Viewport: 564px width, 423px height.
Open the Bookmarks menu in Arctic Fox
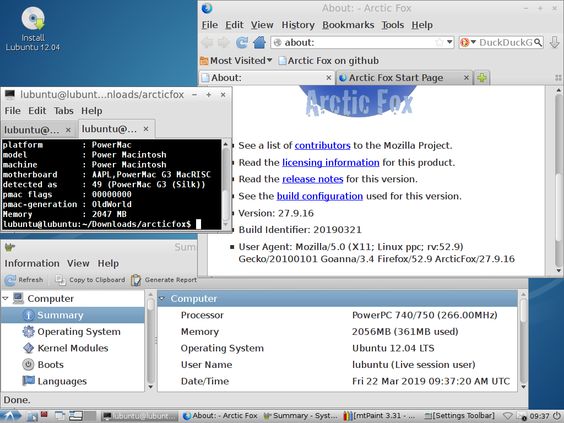[x=348, y=25]
